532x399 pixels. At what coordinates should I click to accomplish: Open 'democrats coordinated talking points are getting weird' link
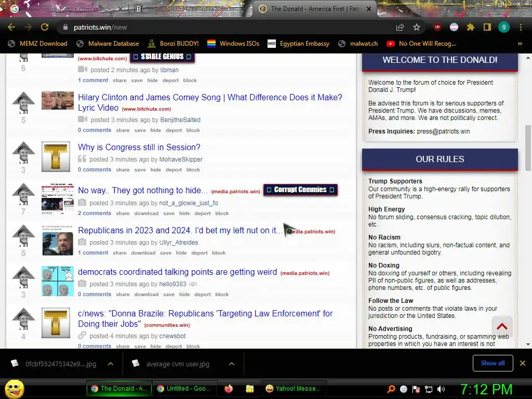(178, 272)
